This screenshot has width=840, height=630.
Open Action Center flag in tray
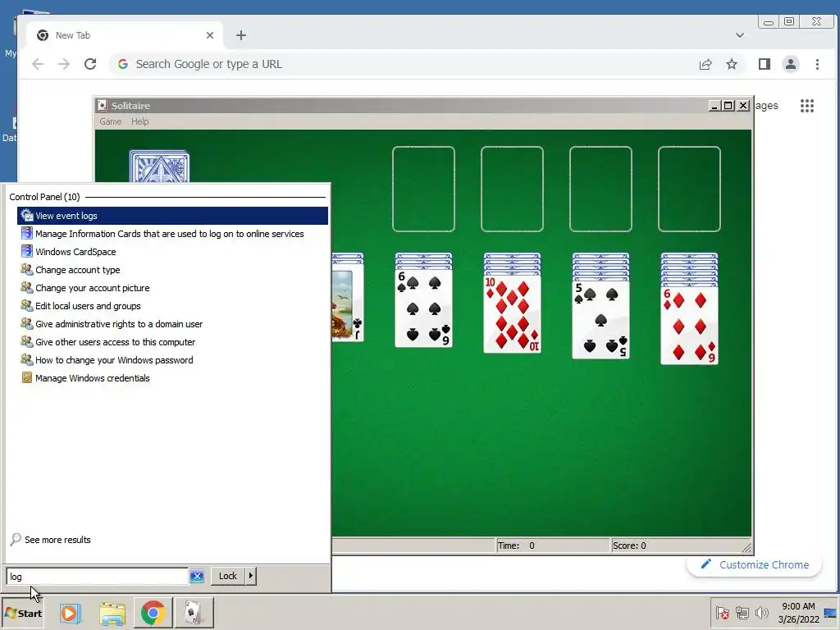click(x=723, y=613)
